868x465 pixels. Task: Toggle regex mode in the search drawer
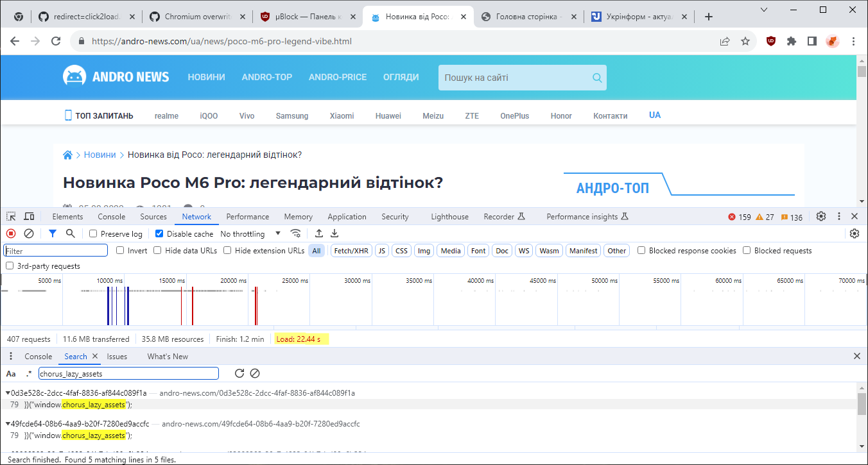[x=28, y=373]
